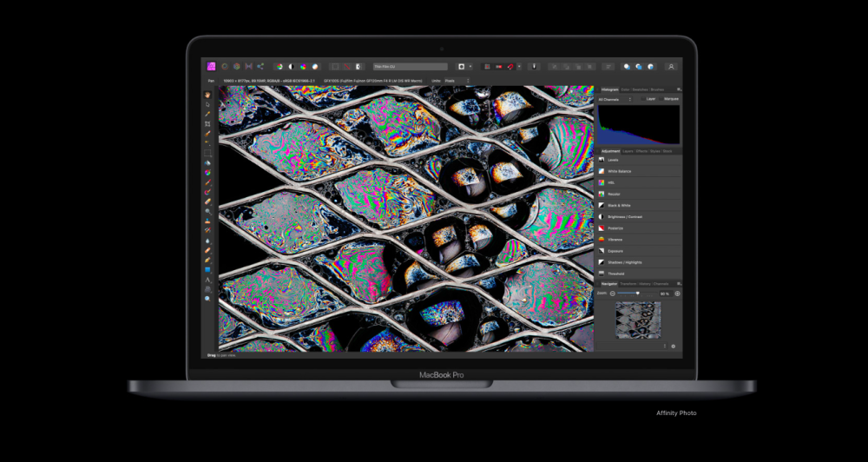Toggle the snapping magnet icon

click(510, 67)
